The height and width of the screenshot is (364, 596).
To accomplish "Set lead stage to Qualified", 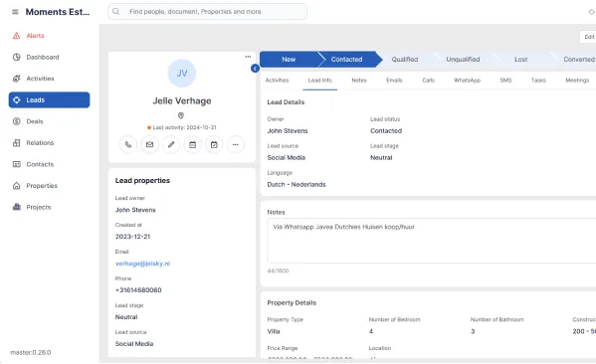I will point(405,60).
